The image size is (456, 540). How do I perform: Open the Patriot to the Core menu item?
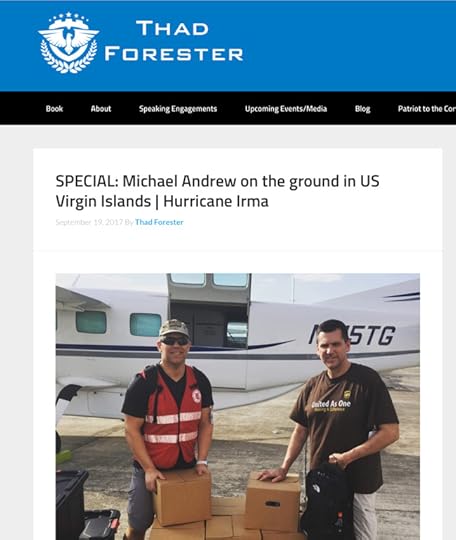427,109
